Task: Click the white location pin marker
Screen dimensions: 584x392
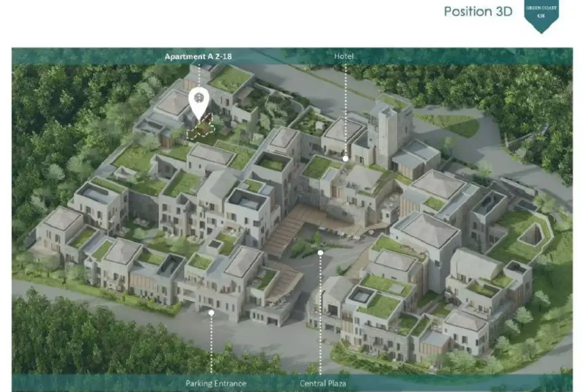Action: click(x=199, y=103)
